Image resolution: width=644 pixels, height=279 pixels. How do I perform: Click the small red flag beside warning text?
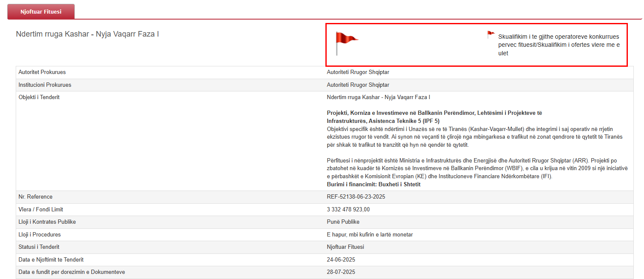click(491, 35)
